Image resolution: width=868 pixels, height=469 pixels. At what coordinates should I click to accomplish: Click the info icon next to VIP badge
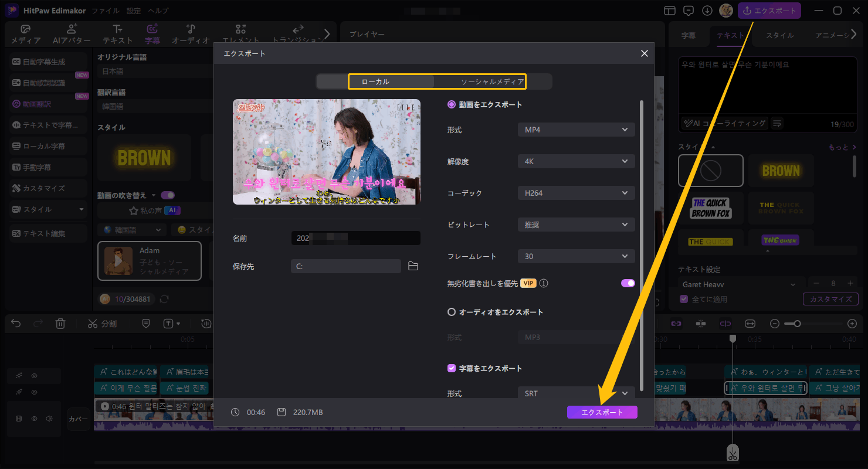544,284
